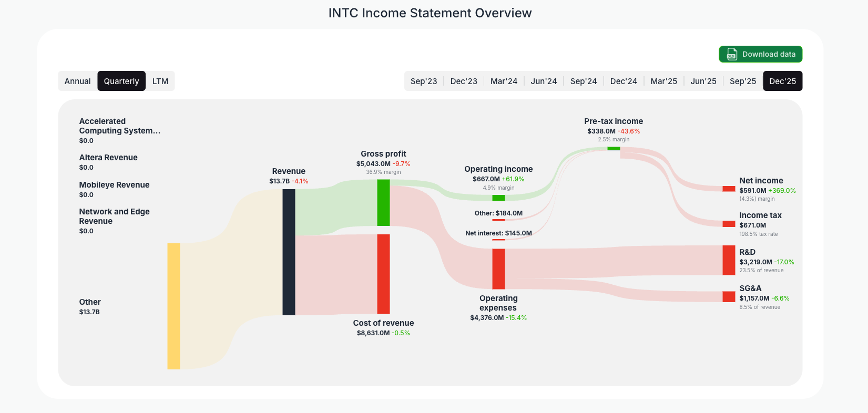The image size is (868, 413).
Task: Click the Net income label
Action: (761, 181)
